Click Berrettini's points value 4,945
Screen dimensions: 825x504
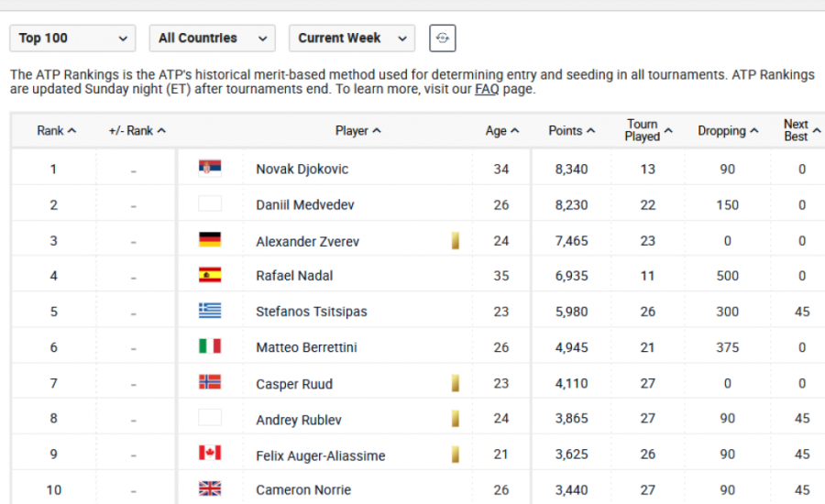571,347
